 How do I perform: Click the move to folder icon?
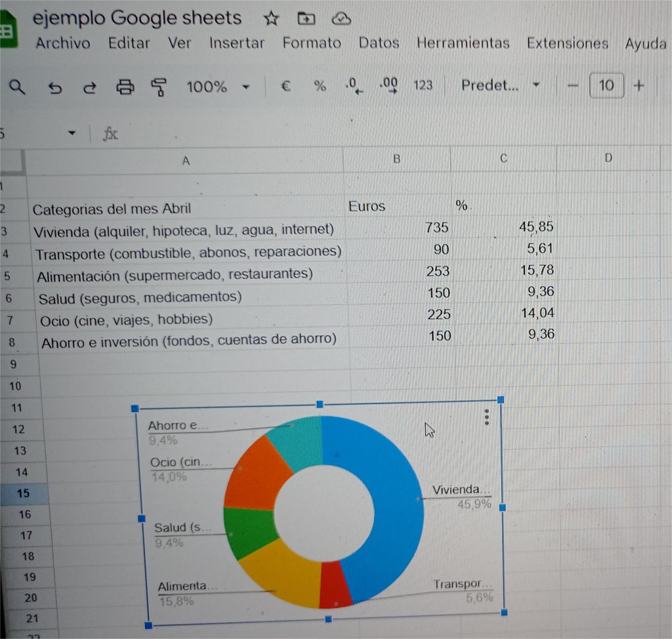click(306, 20)
